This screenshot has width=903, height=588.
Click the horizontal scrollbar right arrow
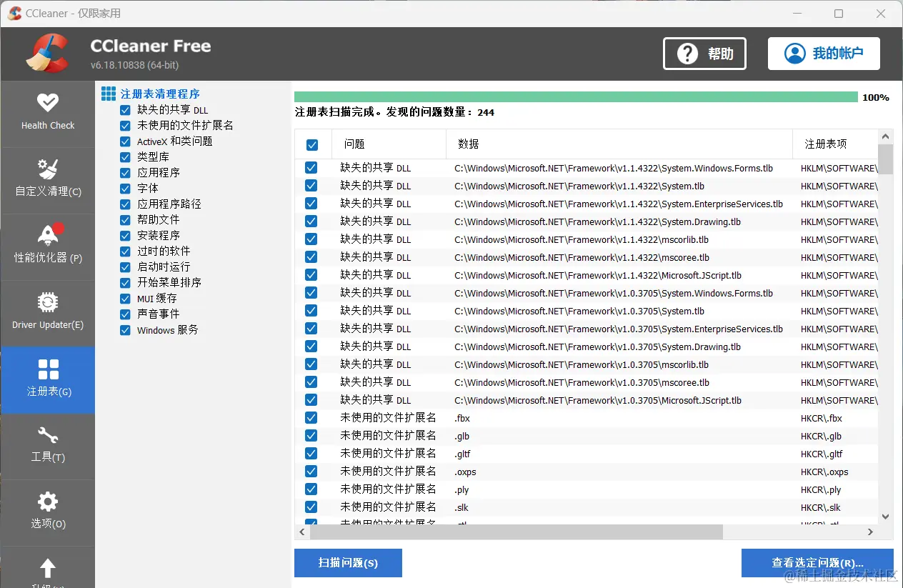point(870,532)
